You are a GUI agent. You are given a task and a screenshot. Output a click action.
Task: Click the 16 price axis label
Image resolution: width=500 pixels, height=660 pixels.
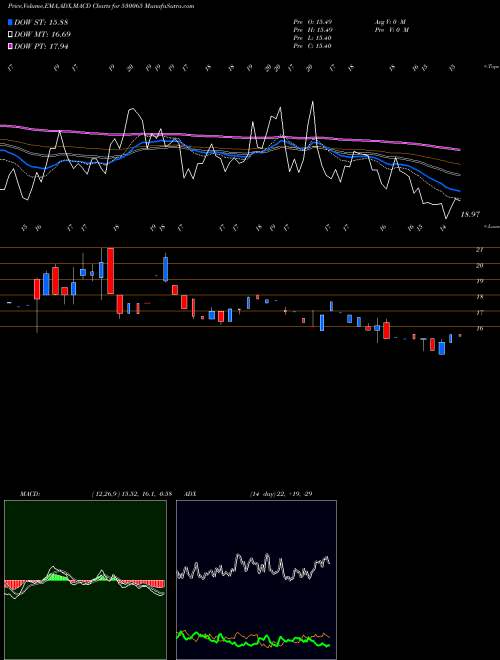479,329
